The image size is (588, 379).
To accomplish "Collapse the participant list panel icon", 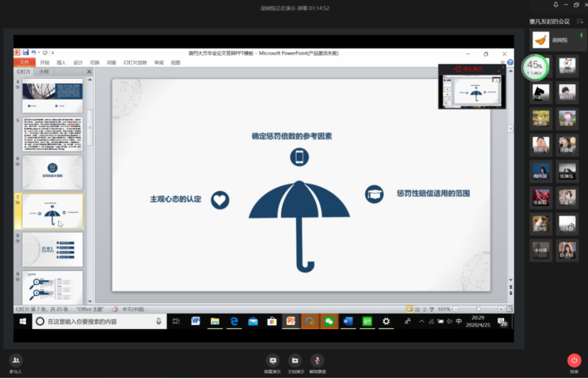I will [579, 21].
